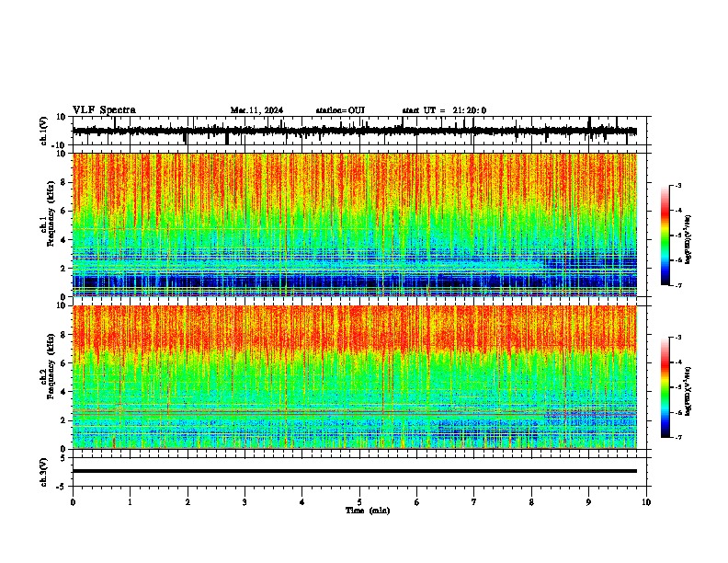Select the ch.1 voltage waveform strip
The width and height of the screenshot is (728, 563).
pos(354,131)
